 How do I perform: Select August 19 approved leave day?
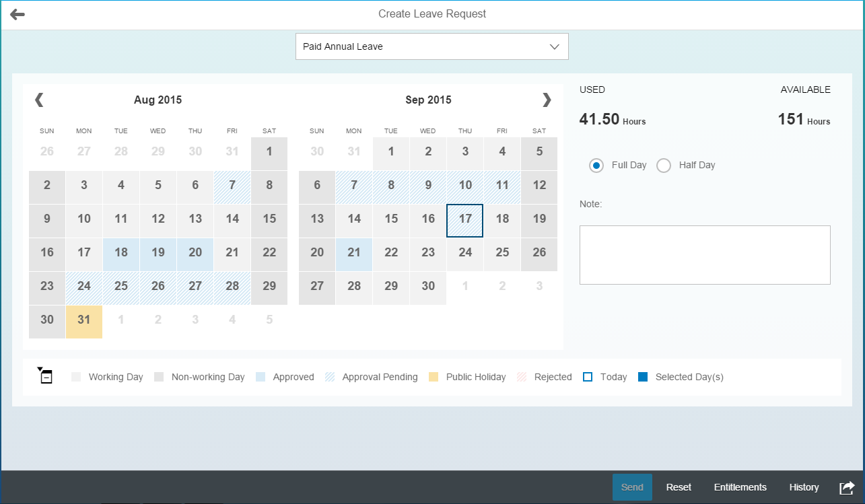(158, 254)
